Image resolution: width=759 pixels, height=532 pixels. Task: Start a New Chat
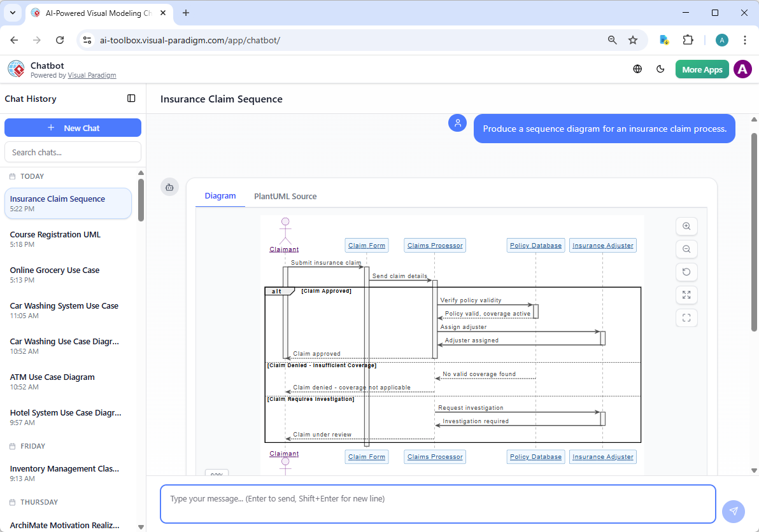tap(73, 127)
